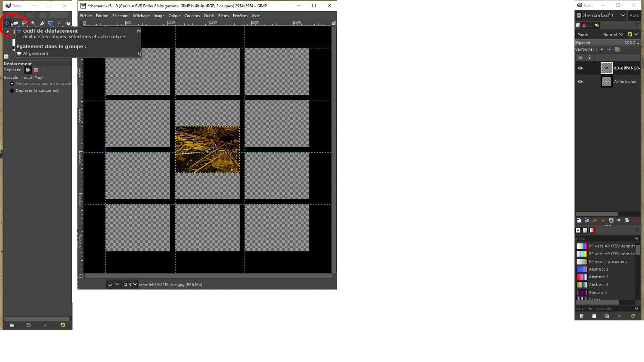
Task: Open the Édition menu
Action: click(x=102, y=16)
